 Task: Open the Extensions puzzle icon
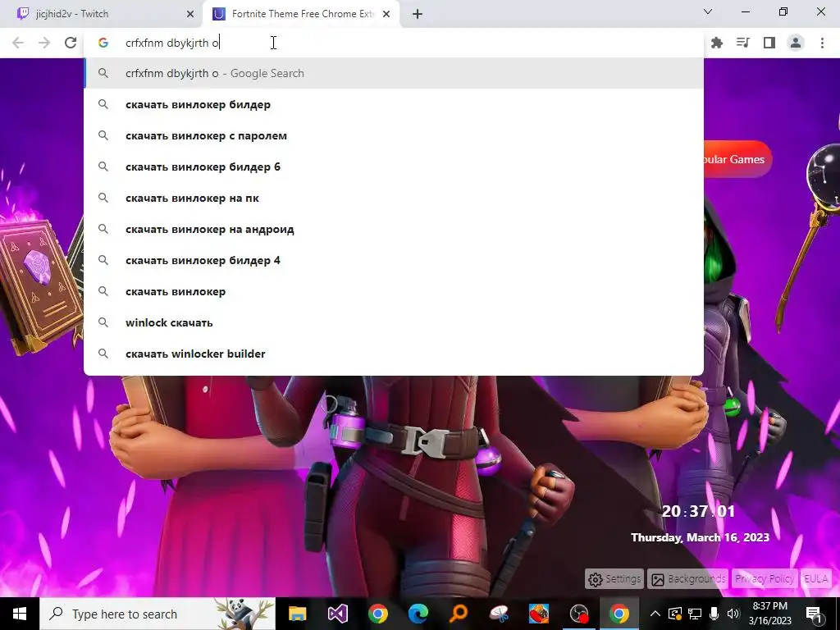[716, 43]
